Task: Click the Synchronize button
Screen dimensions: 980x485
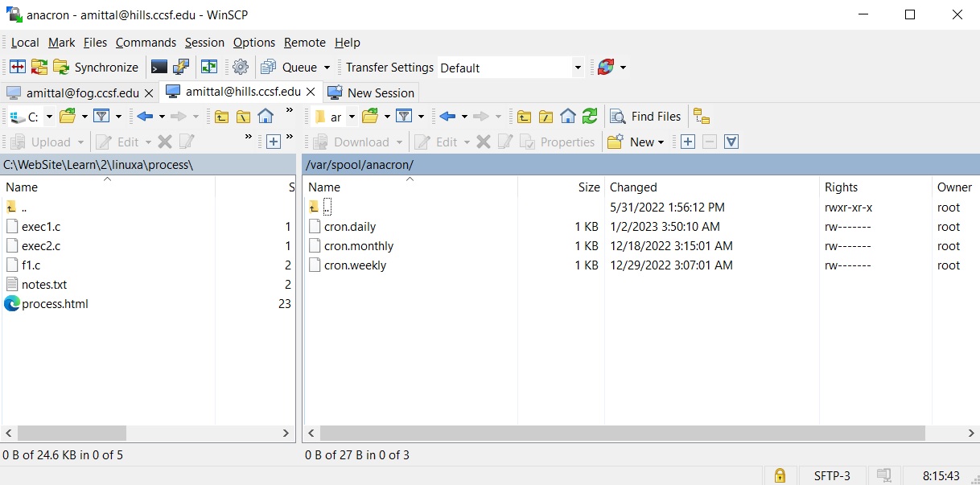Action: coord(96,68)
